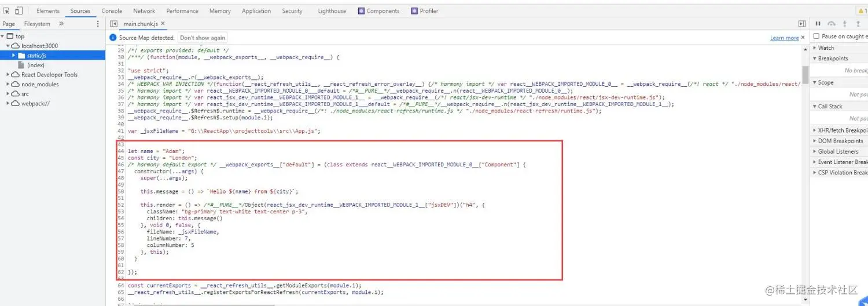The width and height of the screenshot is (868, 306).
Task: Open the Performance tab
Action: pos(182,11)
